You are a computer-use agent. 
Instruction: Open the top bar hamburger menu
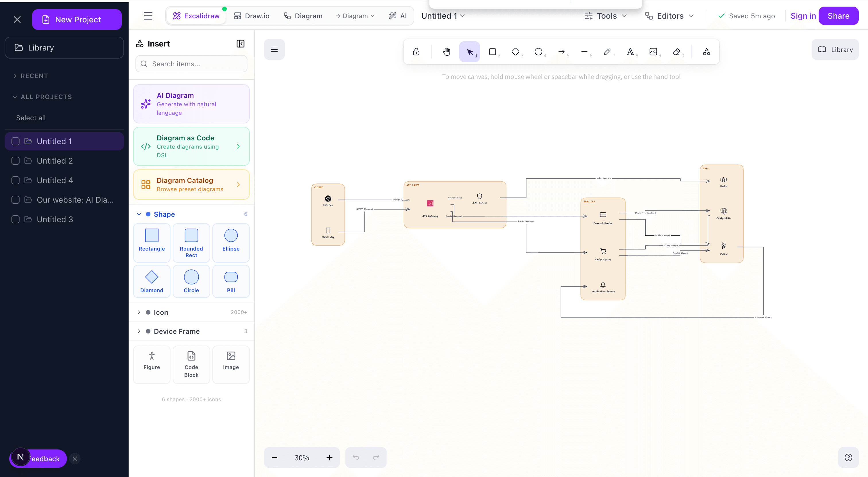point(148,16)
